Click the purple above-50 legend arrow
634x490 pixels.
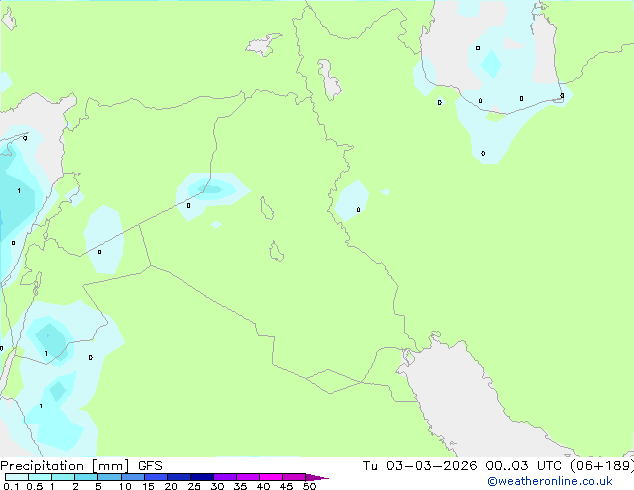317,477
